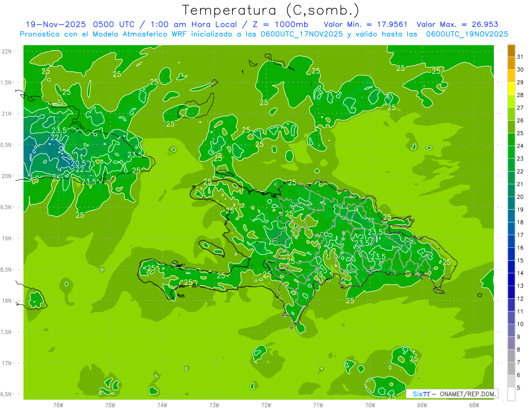
Task: Click the color scale label "31"
Action: 520,57
